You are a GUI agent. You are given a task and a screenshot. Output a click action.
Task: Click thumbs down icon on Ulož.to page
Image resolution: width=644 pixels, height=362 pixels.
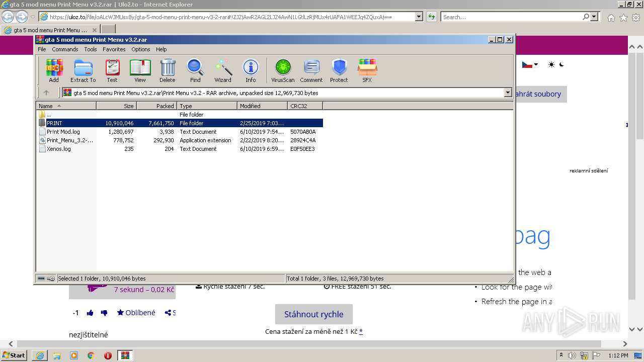pos(104,313)
